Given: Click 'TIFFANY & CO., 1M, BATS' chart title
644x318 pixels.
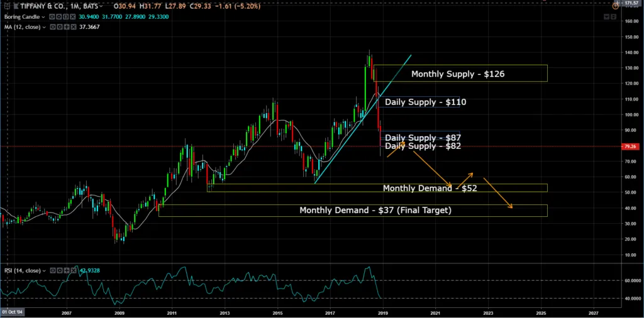Looking at the screenshot, I should (x=59, y=6).
